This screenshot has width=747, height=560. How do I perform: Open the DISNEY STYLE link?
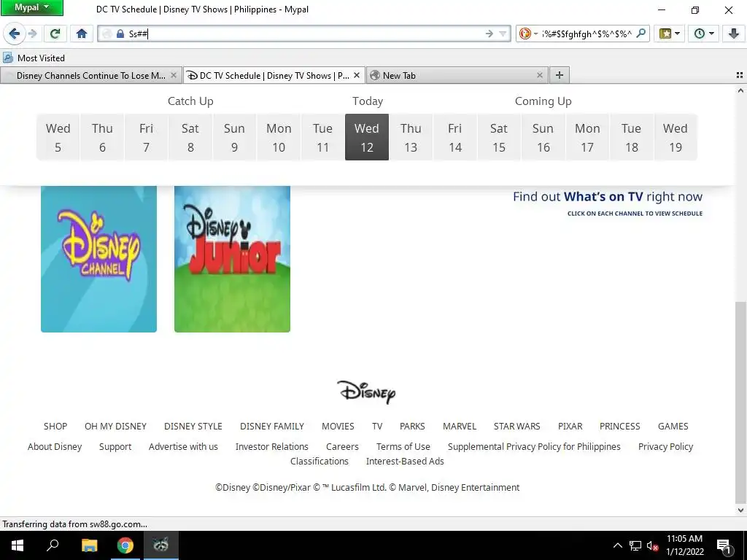pyautogui.click(x=193, y=426)
